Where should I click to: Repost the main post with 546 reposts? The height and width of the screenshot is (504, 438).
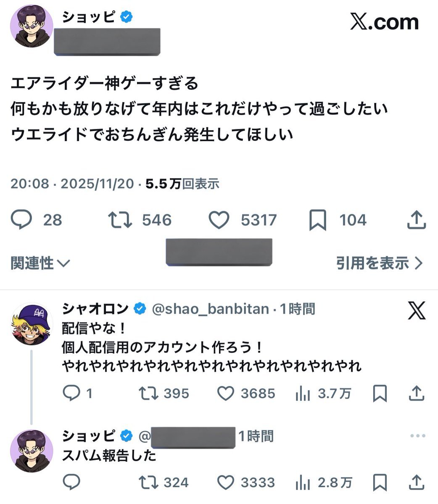pyautogui.click(x=120, y=220)
